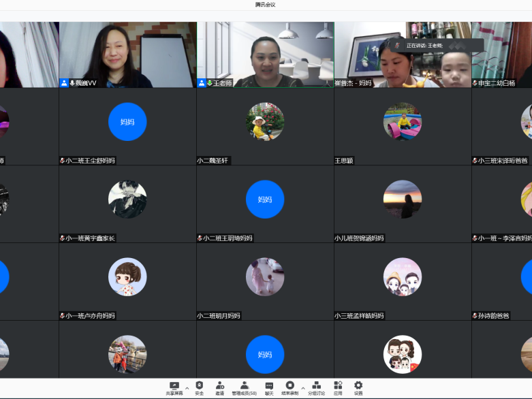Expand the arrow next to 结束录制
The height and width of the screenshot is (399, 532).
pos(303,388)
